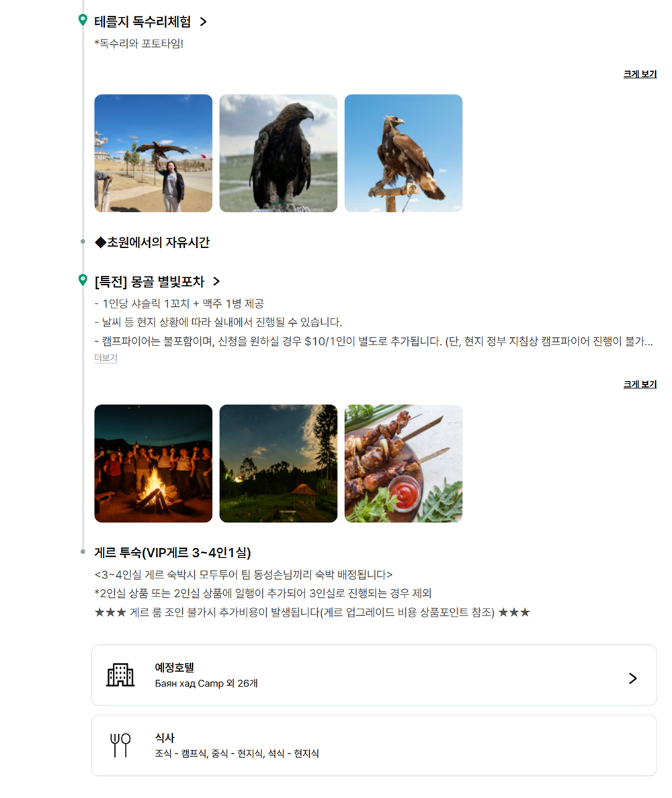This screenshot has width=672, height=798.
Task: Click the 테를지 독수리체험 title
Action: point(142,22)
